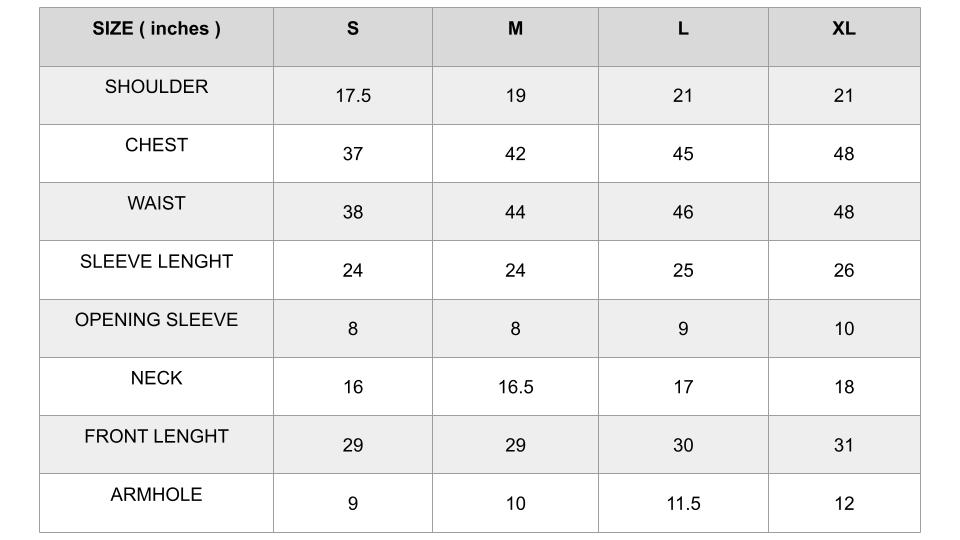The height and width of the screenshot is (540, 960).
Task: Click waist value 38 for size S
Action: pos(353,212)
